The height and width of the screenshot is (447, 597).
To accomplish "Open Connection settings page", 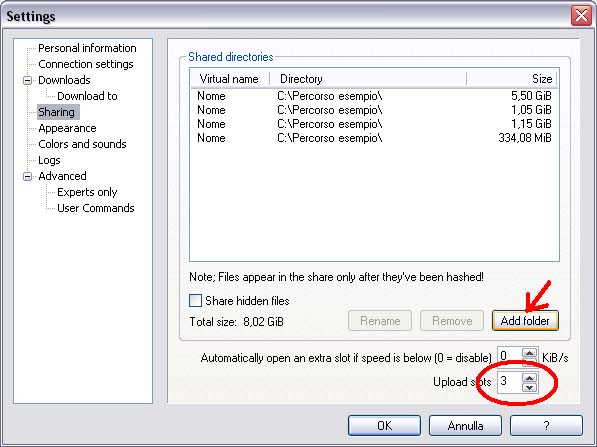I will [x=86, y=64].
